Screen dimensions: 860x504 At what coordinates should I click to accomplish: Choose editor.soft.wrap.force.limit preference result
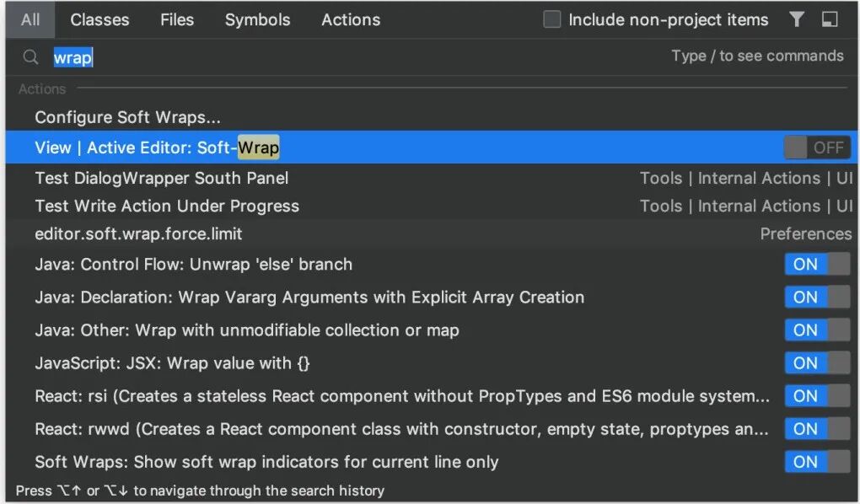138,233
